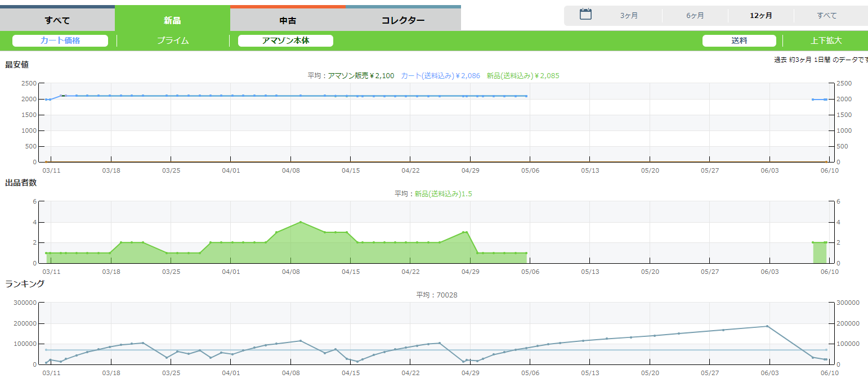Switch to the コレクター tab
Viewport: 868px width, 383px height.
[403, 20]
